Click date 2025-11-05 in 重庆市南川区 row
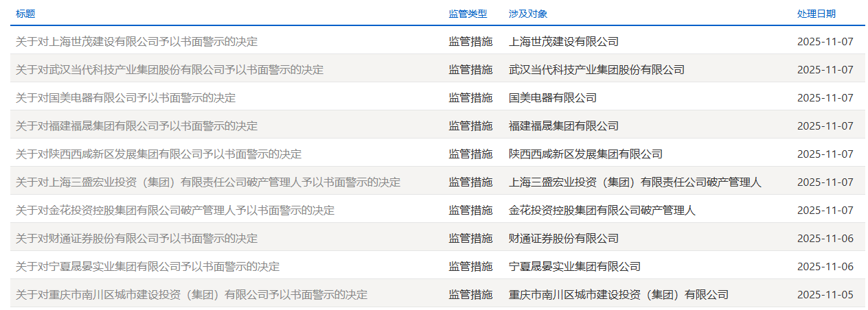The image size is (868, 310). [x=825, y=294]
